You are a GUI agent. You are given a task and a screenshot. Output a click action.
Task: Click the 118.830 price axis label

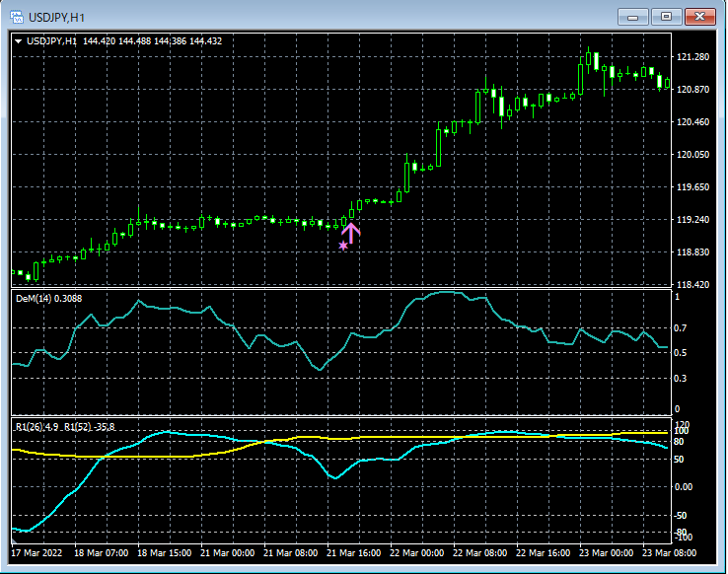(x=694, y=252)
